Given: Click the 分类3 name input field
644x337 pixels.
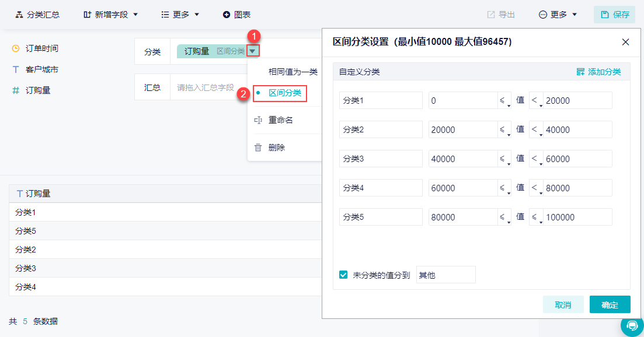Looking at the screenshot, I should (x=380, y=159).
